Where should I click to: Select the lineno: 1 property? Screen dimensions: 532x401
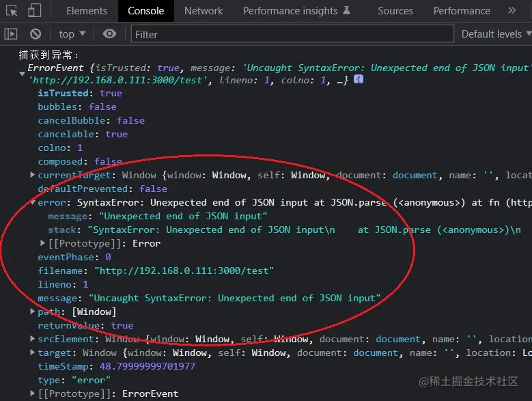[63, 284]
